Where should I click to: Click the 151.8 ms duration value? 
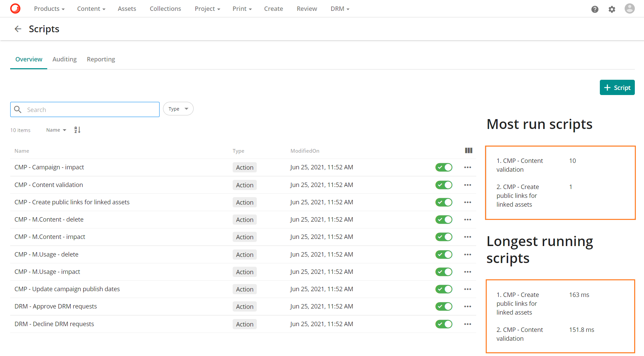tap(582, 330)
